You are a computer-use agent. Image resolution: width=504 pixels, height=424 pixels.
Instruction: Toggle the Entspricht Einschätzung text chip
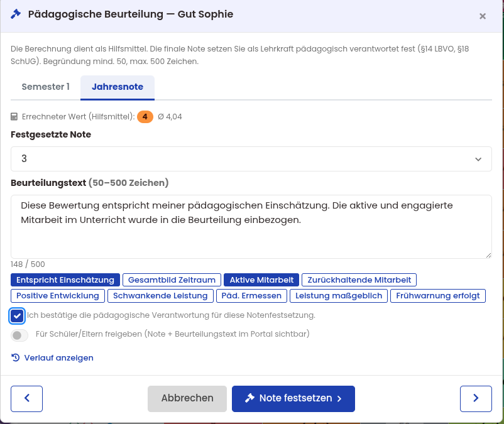65,280
